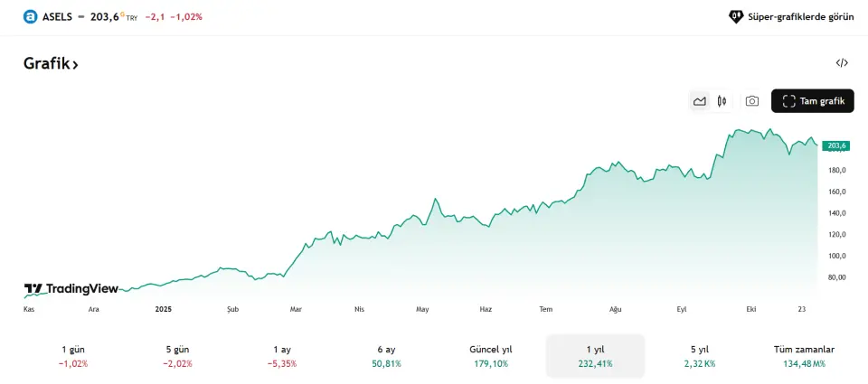
Task: Open the embed code icon
Action: coord(842,63)
